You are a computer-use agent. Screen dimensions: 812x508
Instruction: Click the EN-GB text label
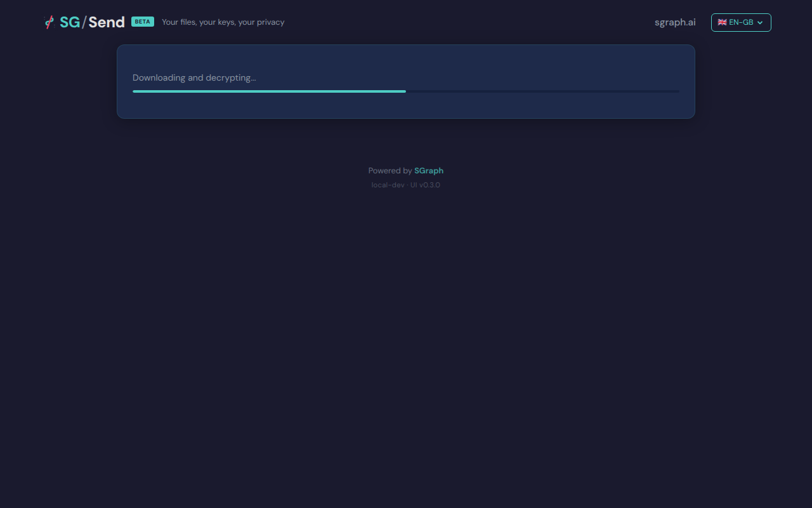point(741,22)
